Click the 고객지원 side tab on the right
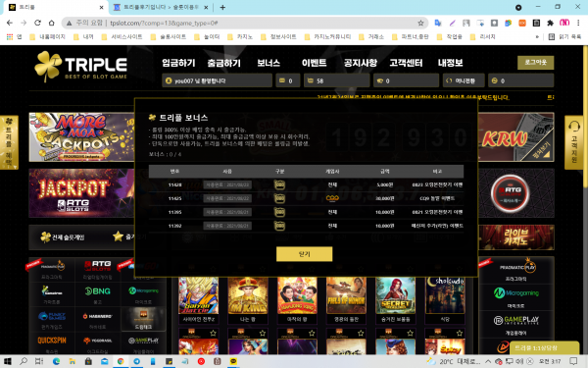The height and width of the screenshot is (368, 588). [x=574, y=142]
